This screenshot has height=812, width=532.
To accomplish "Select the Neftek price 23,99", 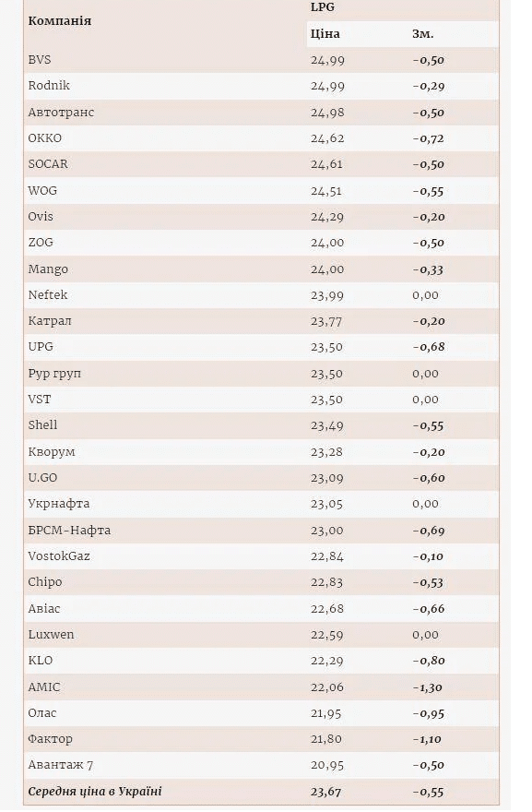I will point(327,295).
